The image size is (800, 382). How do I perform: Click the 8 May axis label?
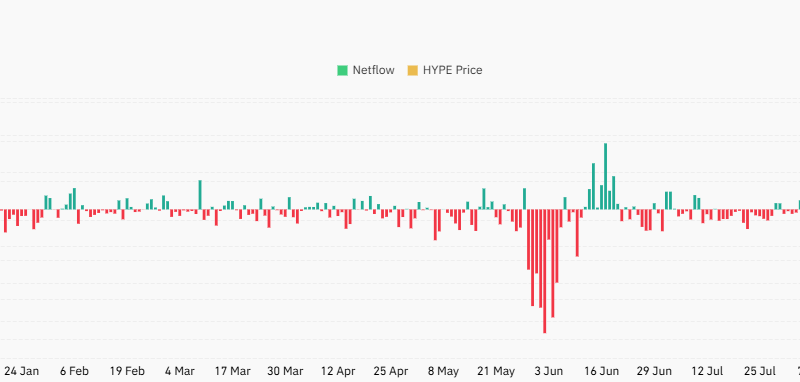tap(443, 371)
